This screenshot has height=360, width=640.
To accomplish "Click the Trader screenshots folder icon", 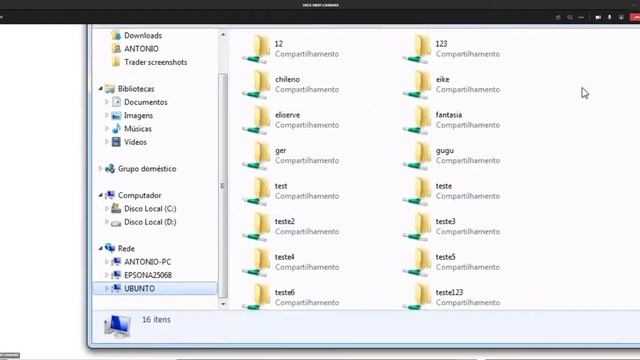I will (x=116, y=62).
